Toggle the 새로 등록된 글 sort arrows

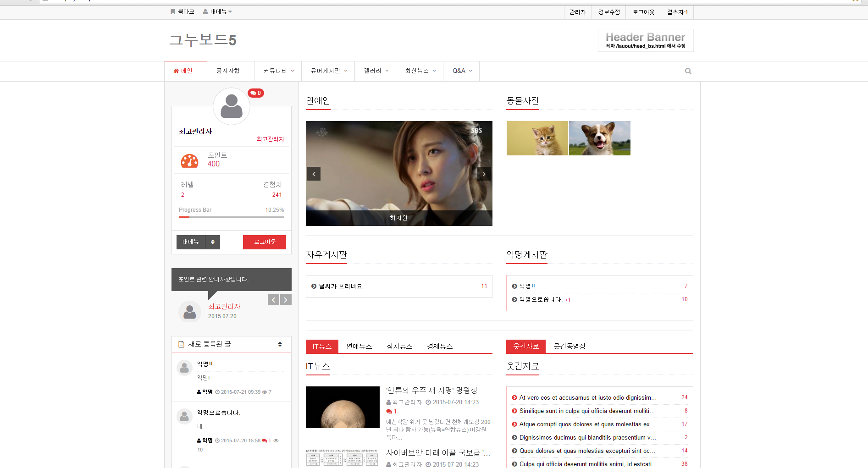pyautogui.click(x=280, y=344)
